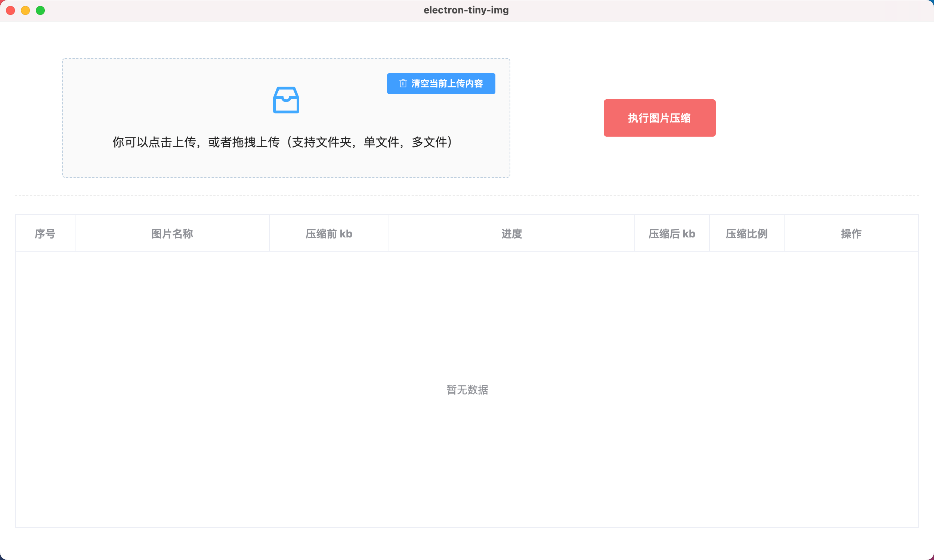Click the upload hint text in dropzone
934x560 pixels.
282,142
